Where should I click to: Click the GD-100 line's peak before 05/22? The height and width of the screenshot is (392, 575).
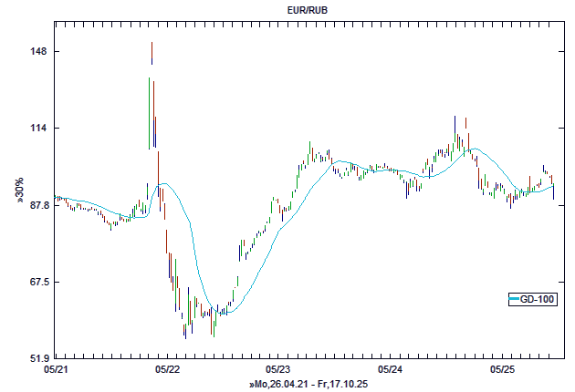click(162, 184)
